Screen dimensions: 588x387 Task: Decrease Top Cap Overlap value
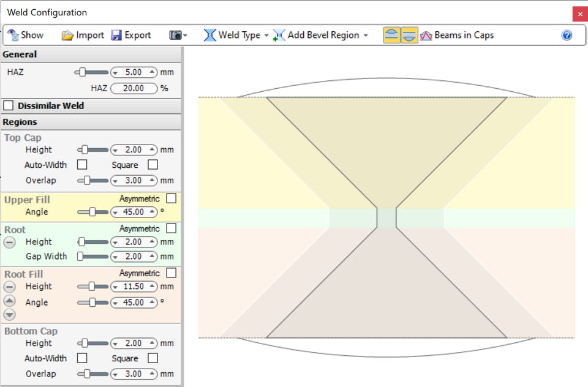pos(116,181)
